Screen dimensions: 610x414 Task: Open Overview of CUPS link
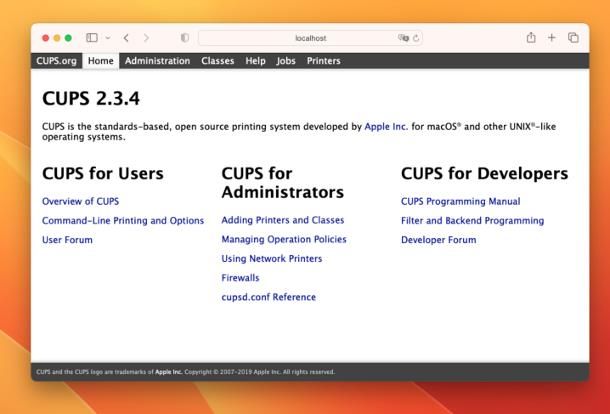point(81,201)
